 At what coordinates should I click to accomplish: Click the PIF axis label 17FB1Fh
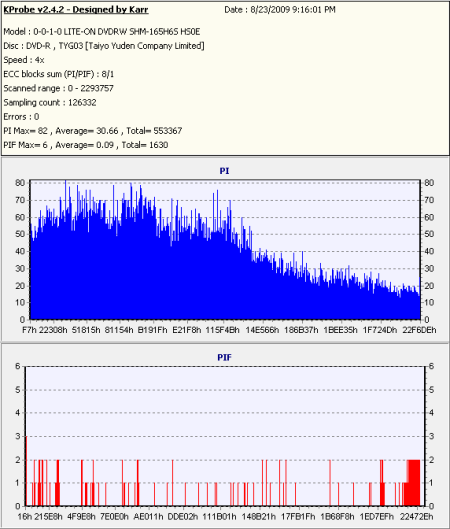[298, 517]
